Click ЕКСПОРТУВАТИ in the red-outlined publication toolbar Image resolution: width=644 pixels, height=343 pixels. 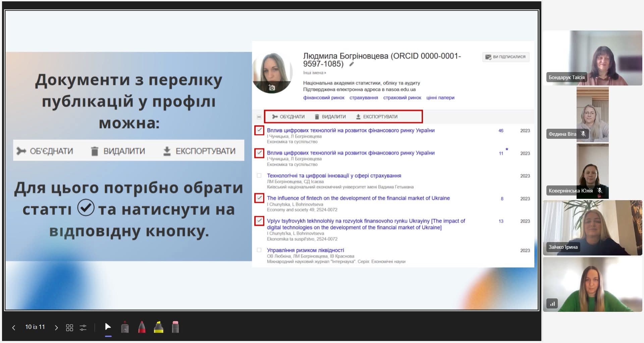pos(376,117)
